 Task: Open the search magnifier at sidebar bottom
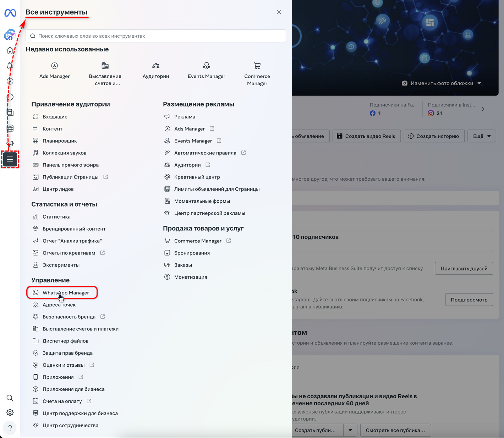click(10, 398)
